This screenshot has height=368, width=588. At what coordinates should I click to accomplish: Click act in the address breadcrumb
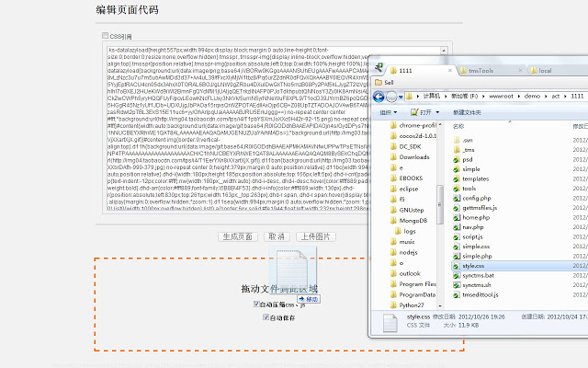pyautogui.click(x=555, y=96)
